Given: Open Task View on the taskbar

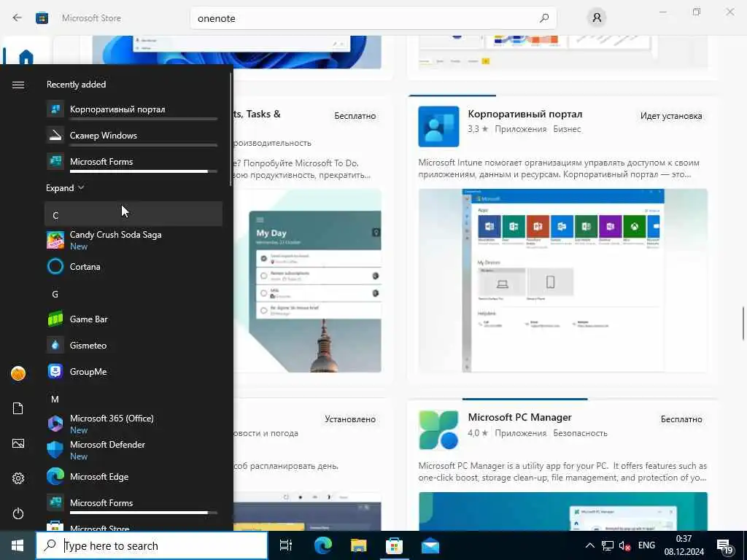Looking at the screenshot, I should [285, 545].
